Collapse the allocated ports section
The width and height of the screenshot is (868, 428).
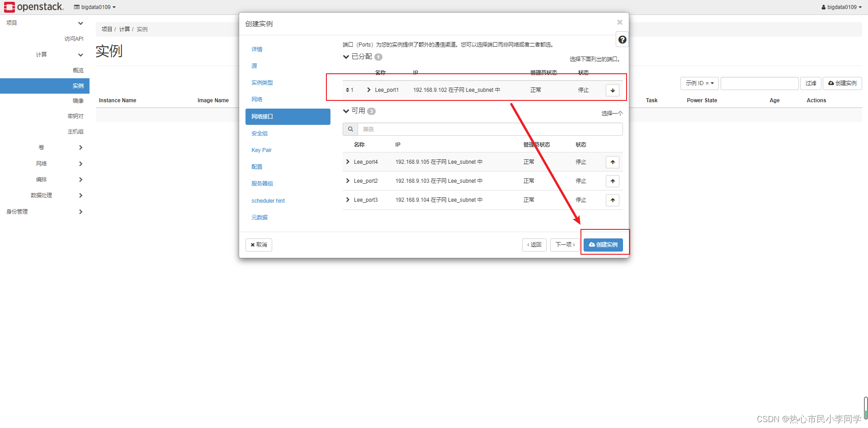coord(346,57)
